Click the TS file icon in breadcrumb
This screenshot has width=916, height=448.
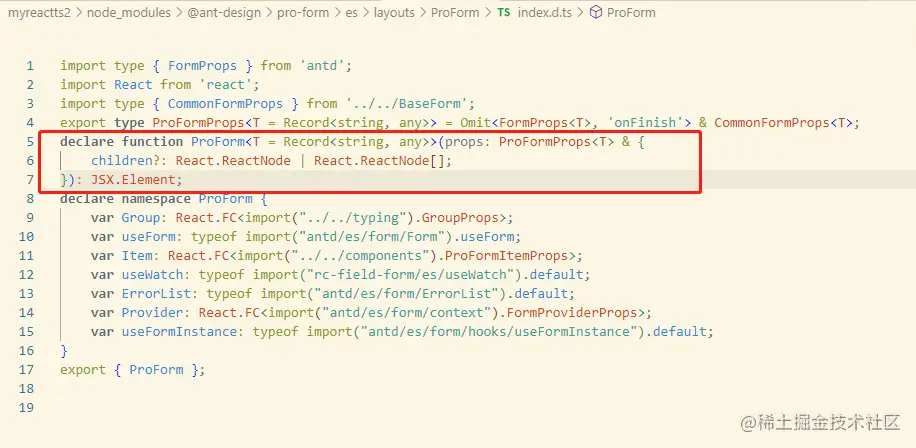[x=504, y=12]
